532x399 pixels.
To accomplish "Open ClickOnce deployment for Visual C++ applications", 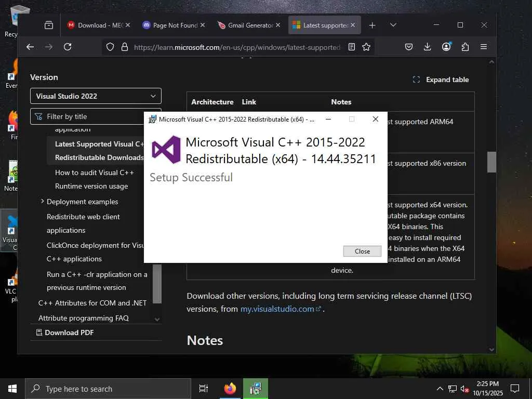I will coord(95,252).
